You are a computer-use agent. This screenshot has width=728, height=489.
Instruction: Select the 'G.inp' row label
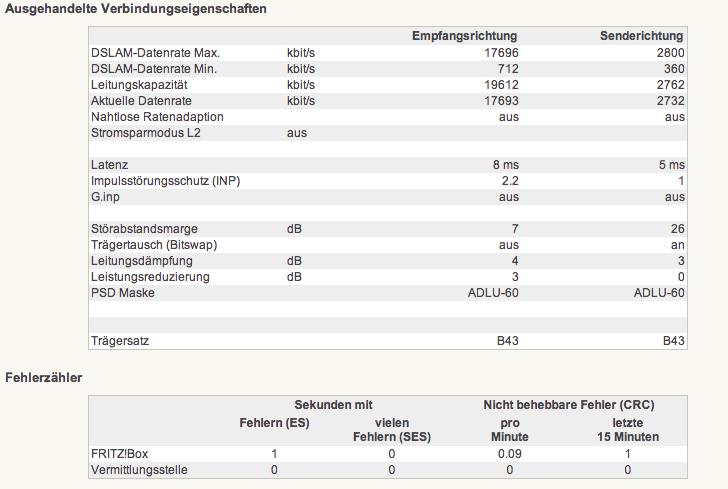[105, 197]
